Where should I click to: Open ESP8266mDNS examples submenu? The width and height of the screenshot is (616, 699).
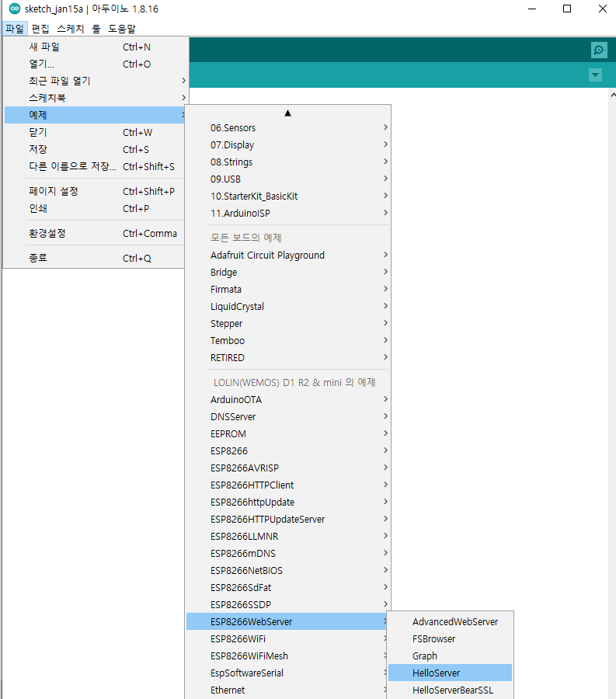tap(288, 553)
